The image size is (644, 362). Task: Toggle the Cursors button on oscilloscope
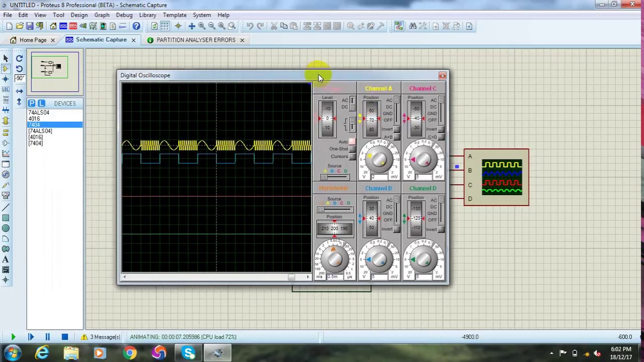pos(352,156)
